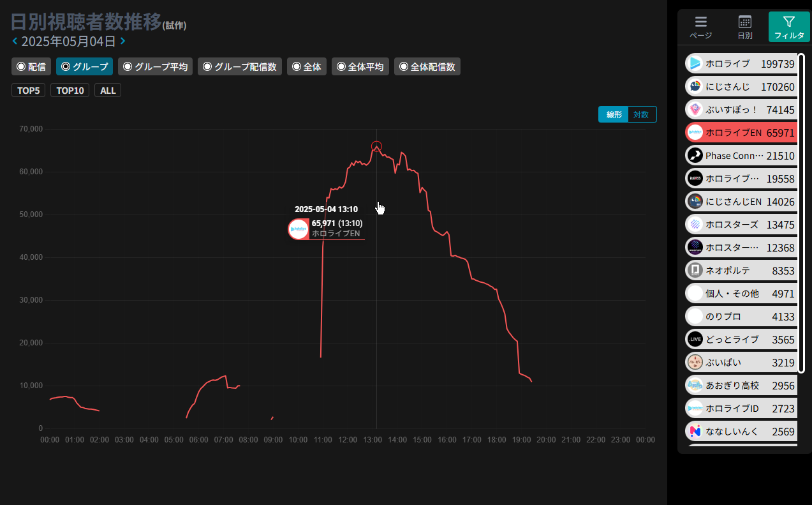
Task: Click the 13:00 x-axis label
Action: [x=373, y=440]
